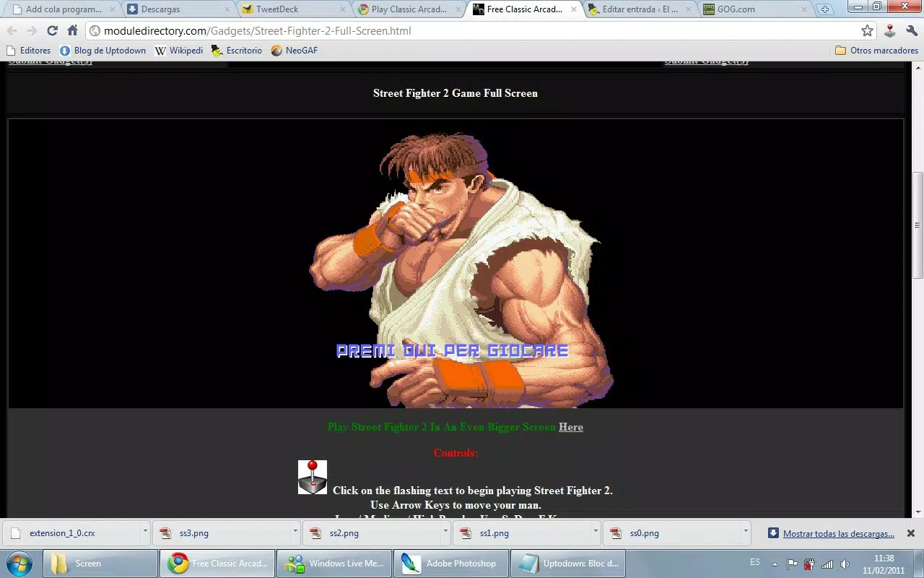924x578 pixels.
Task: Show hidden system tray icons
Action: click(775, 564)
